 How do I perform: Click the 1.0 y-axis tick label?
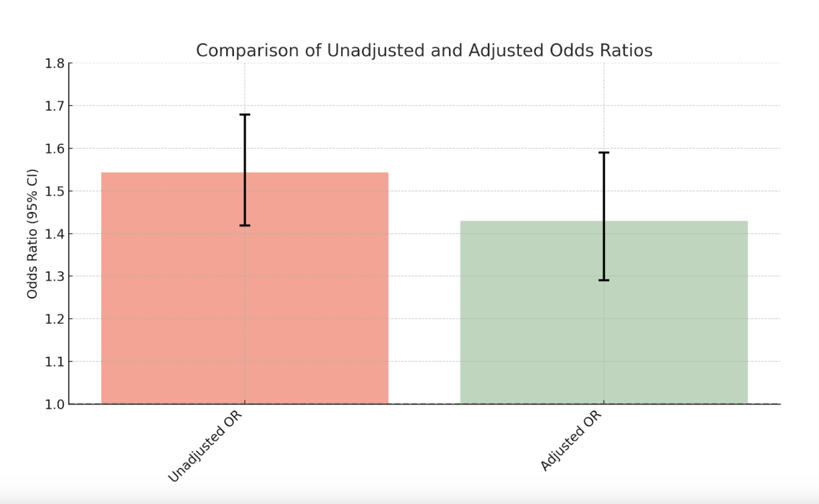coord(55,404)
